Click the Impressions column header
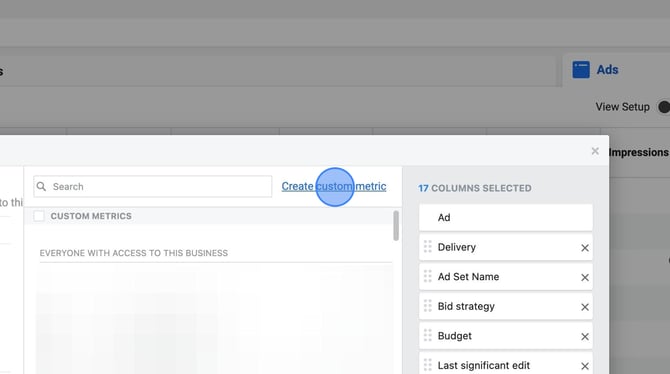The height and width of the screenshot is (374, 670). click(638, 152)
